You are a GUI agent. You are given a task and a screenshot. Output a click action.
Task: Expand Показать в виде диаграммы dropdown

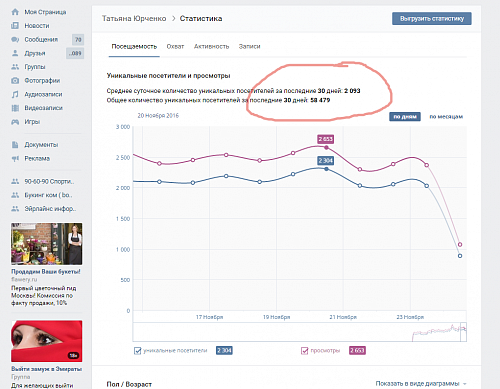pos(421,384)
